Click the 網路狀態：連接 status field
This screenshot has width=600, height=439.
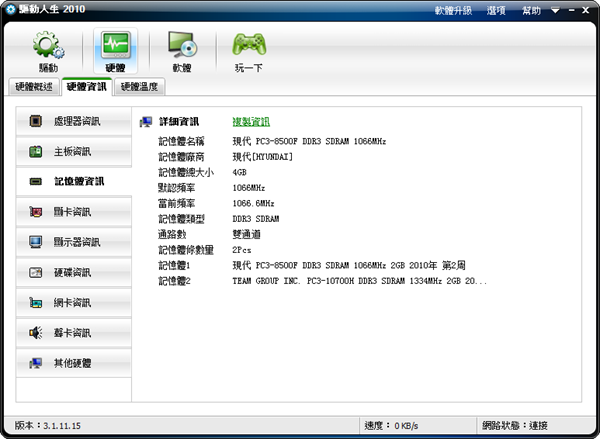[515, 425]
